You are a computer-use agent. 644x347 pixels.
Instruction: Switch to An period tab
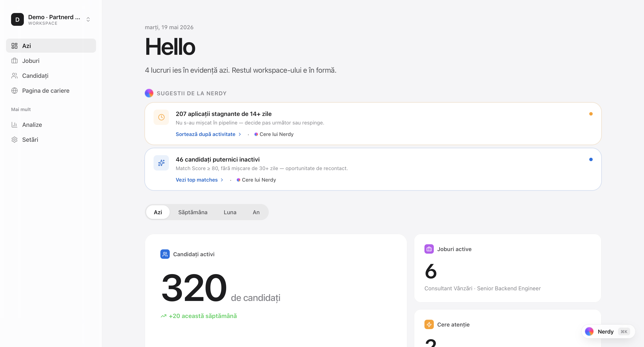(x=256, y=212)
